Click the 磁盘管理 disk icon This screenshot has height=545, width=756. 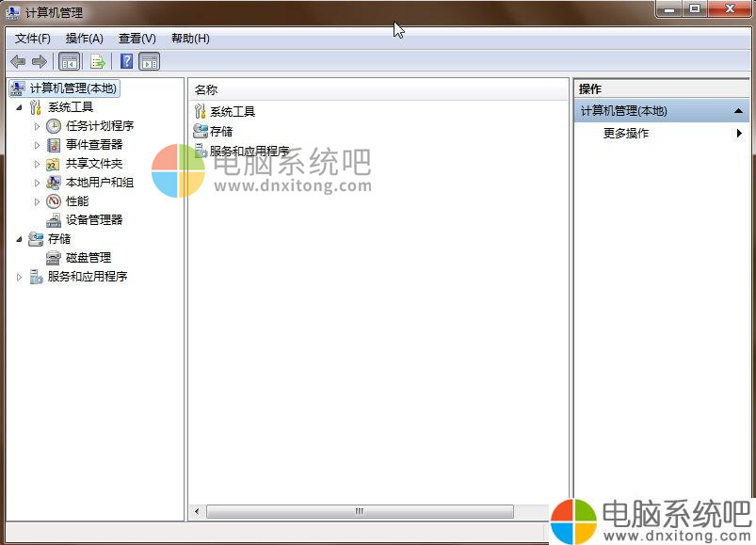(54, 258)
